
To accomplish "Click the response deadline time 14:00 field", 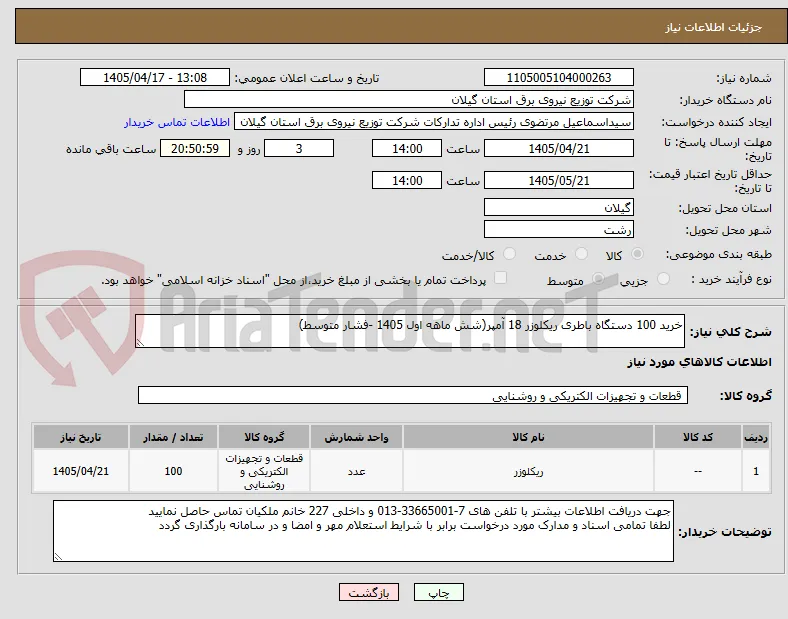I will click(407, 149).
